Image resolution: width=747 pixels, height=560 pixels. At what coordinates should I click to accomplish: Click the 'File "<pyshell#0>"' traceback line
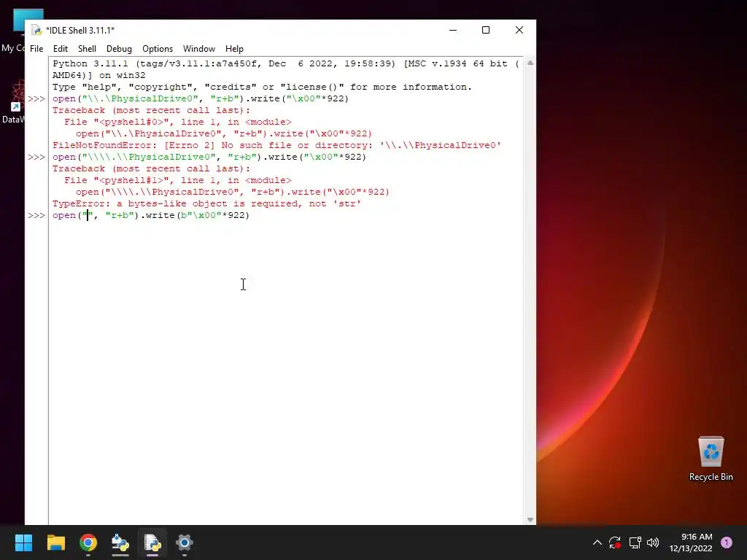pyautogui.click(x=178, y=122)
